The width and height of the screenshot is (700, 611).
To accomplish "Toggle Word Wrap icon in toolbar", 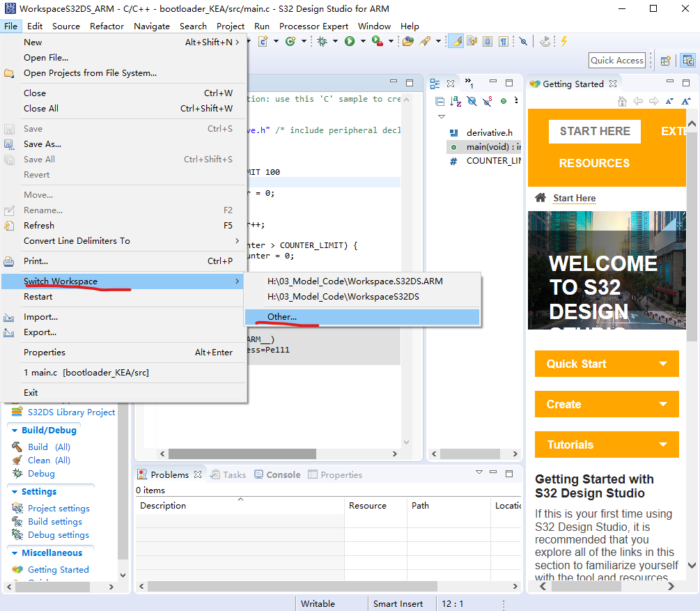I will [472, 42].
